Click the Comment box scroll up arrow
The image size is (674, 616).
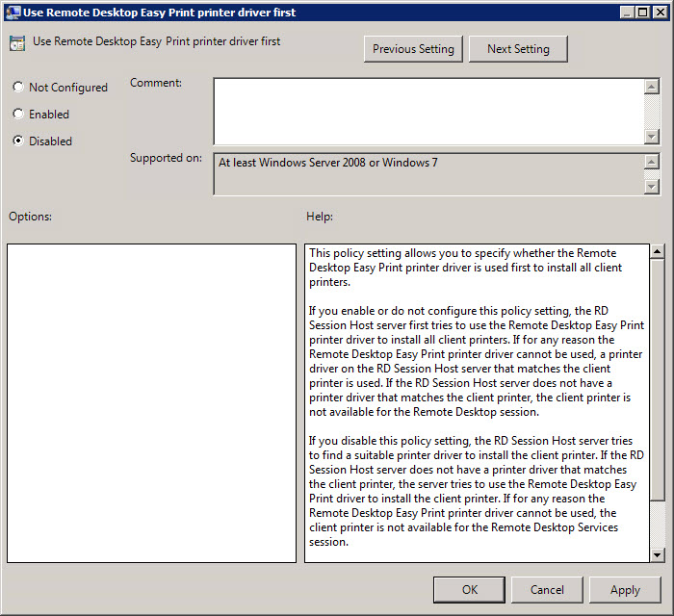652,87
